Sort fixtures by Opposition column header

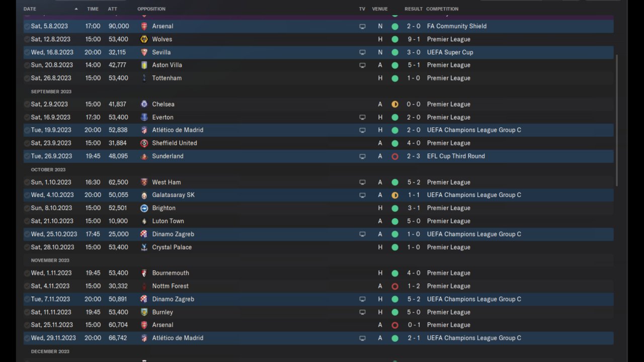[x=151, y=9]
